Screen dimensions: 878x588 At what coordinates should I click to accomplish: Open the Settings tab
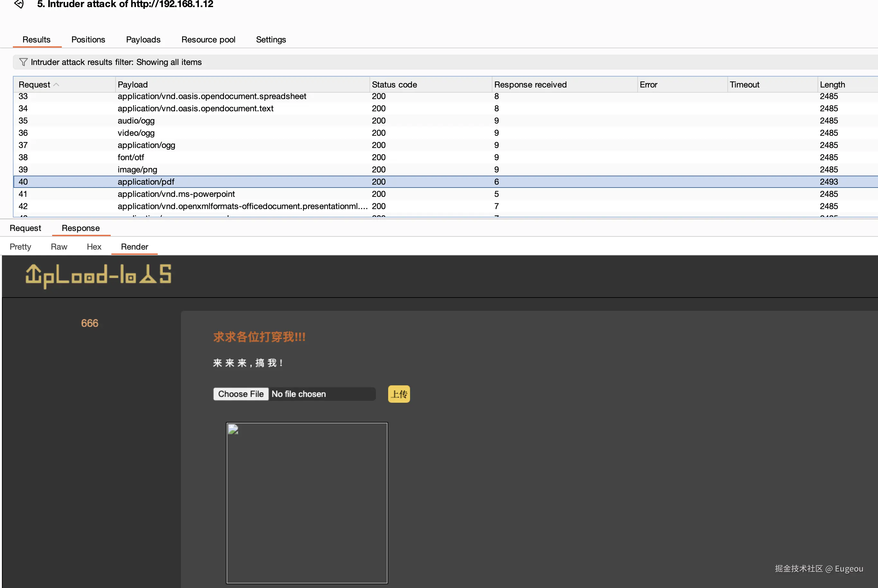tap(271, 40)
